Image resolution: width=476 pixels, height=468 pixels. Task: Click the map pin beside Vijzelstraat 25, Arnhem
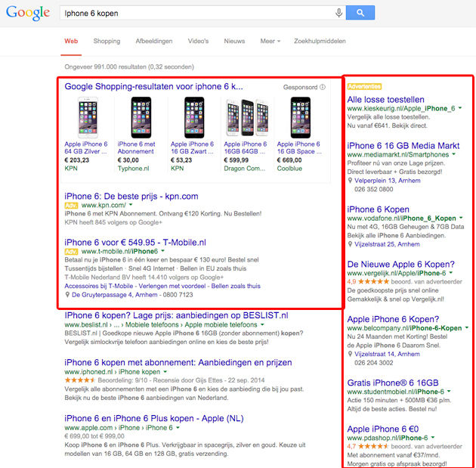350,244
